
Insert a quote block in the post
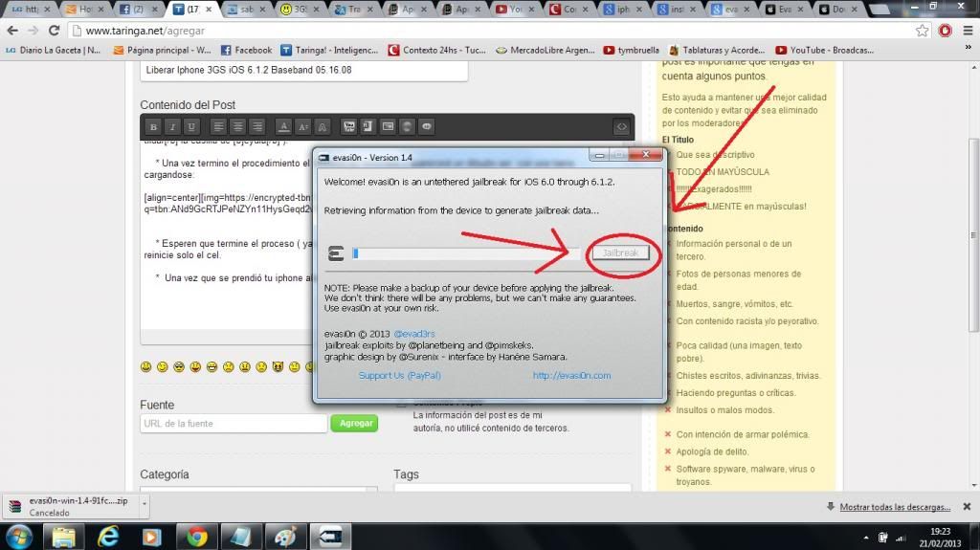tap(426, 127)
